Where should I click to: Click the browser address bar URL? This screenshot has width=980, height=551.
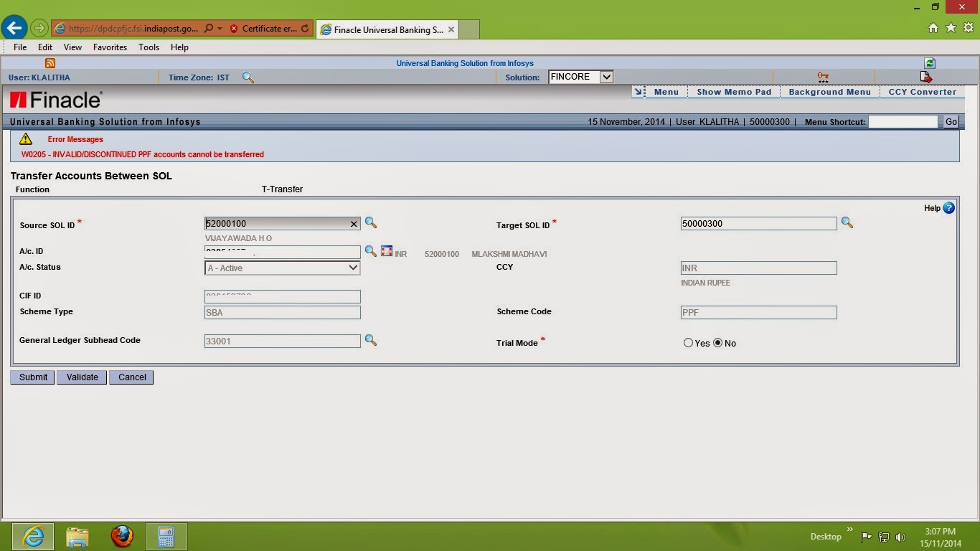click(133, 29)
